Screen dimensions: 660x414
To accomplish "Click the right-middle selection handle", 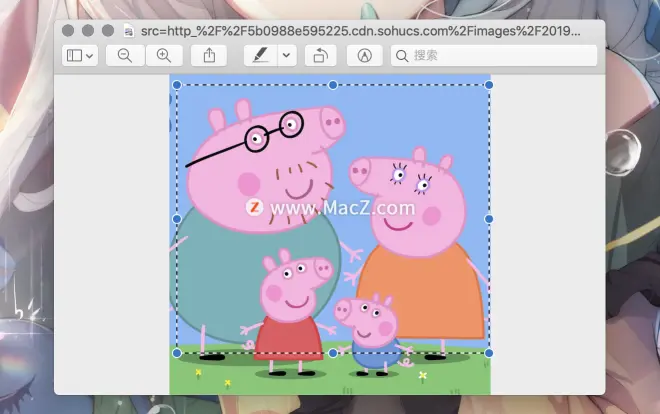I will [x=489, y=219].
